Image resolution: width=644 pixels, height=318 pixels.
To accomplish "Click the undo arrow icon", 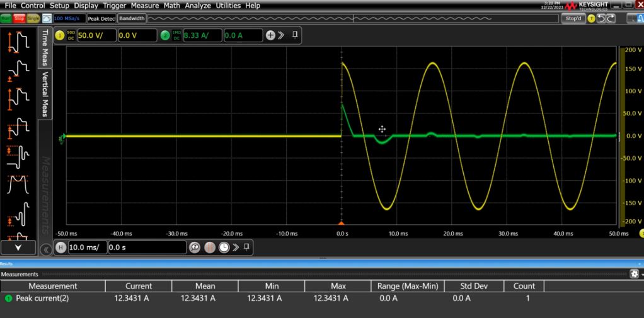I will click(x=602, y=18).
